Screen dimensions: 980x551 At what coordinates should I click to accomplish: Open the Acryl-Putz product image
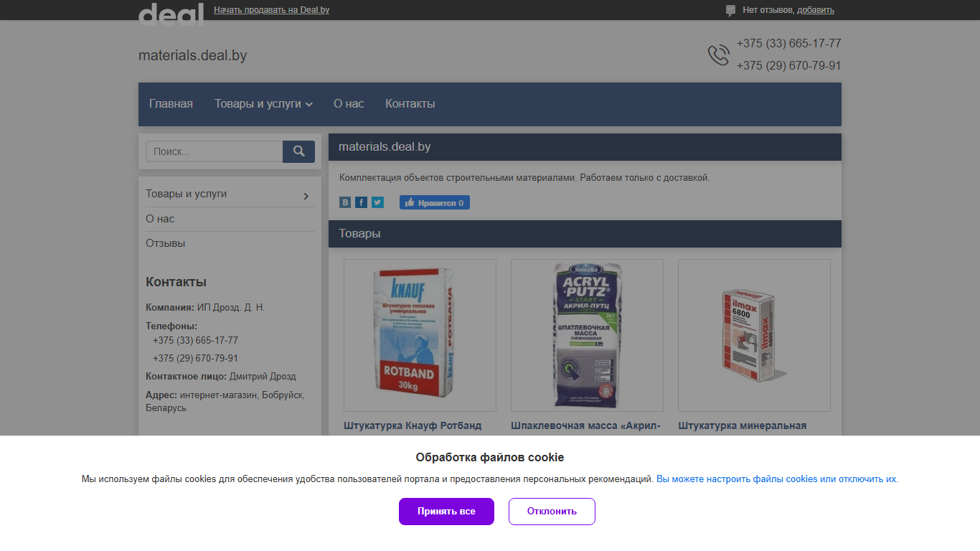587,335
